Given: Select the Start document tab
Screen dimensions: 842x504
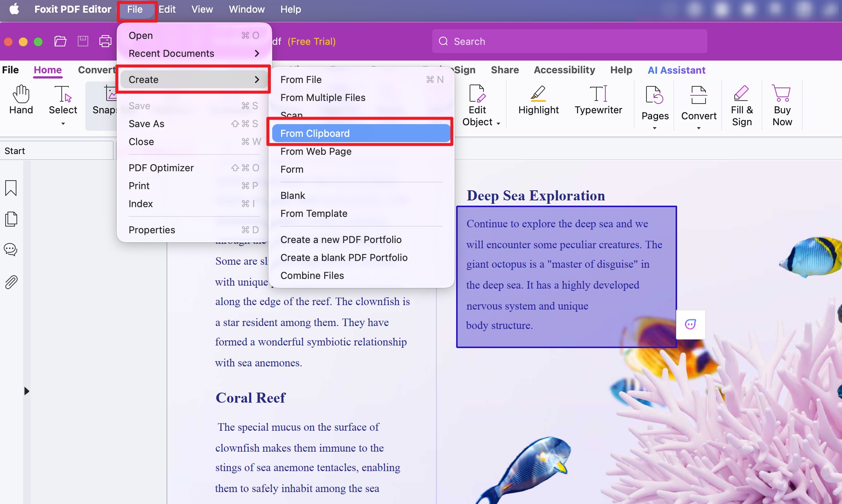Looking at the screenshot, I should [56, 151].
